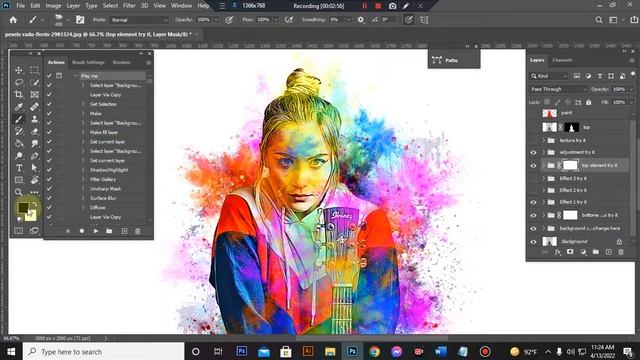
Task: Switch to the Brushes tab
Action: (x=121, y=62)
